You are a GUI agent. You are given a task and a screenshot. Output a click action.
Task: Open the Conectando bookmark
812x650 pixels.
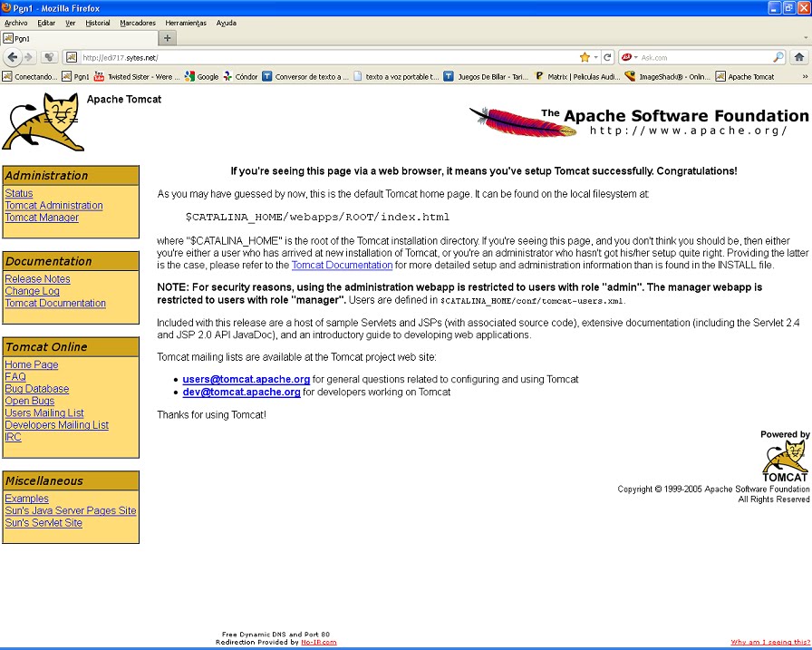pos(30,76)
